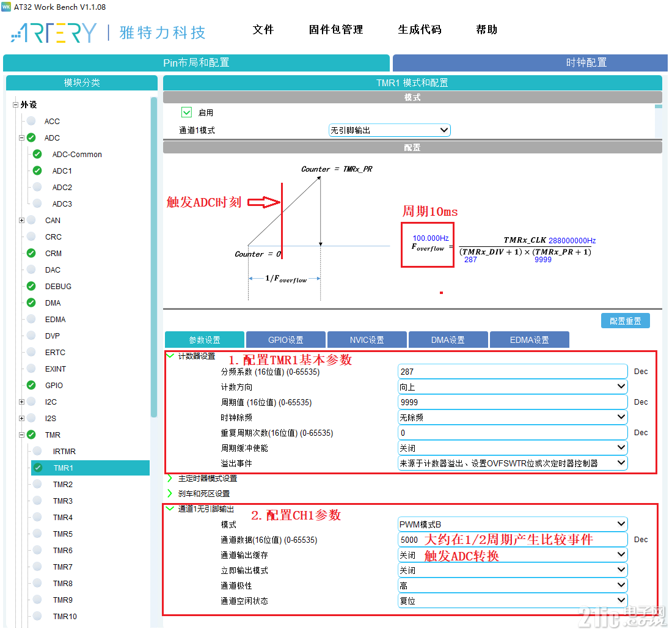Select TMR10 in the module tree
This screenshot has height=632, width=672.
[x=65, y=616]
